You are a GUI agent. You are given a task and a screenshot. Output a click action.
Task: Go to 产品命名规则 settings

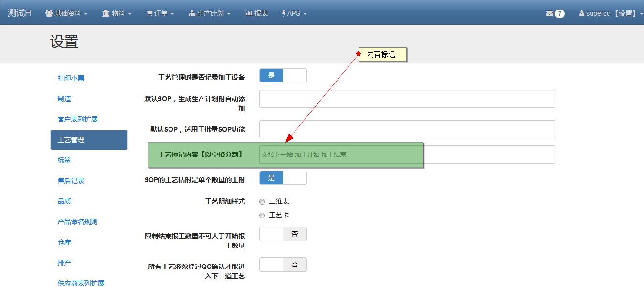tap(77, 222)
